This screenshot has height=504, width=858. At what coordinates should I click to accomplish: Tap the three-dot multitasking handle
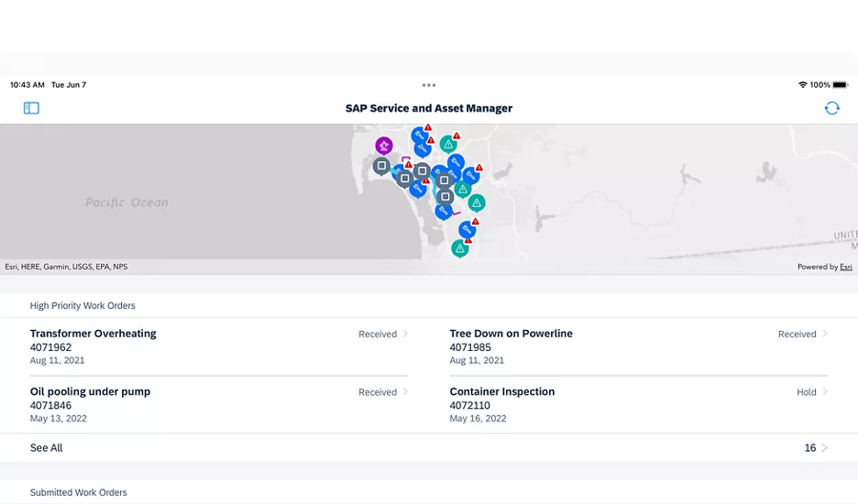coord(429,85)
